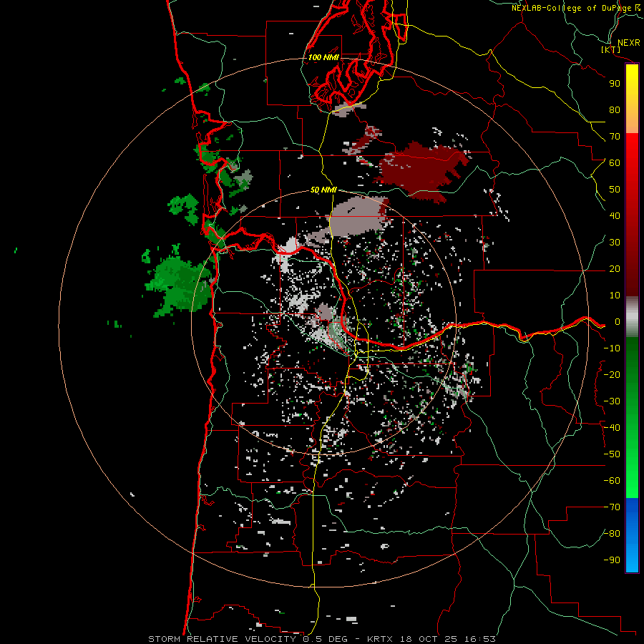Click the 0 value on the velocity scale
This screenshot has width=644, height=644.
[x=618, y=322]
